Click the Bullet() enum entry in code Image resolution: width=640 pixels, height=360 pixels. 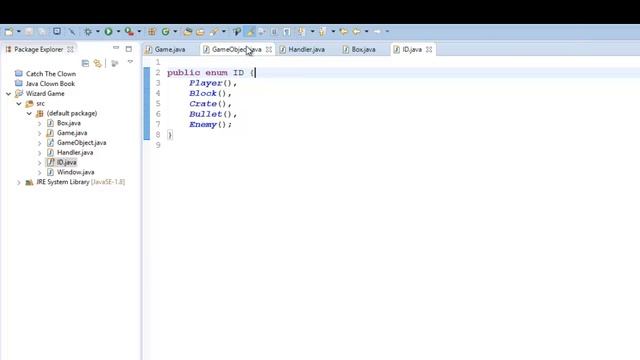click(x=213, y=114)
